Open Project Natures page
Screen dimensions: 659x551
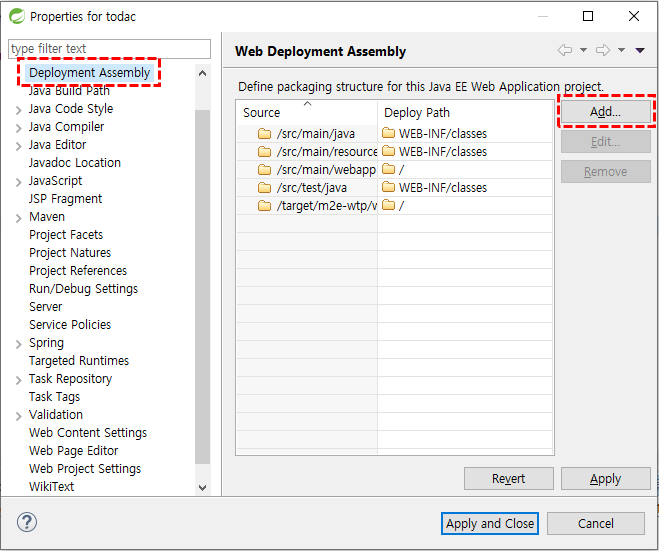(x=70, y=253)
